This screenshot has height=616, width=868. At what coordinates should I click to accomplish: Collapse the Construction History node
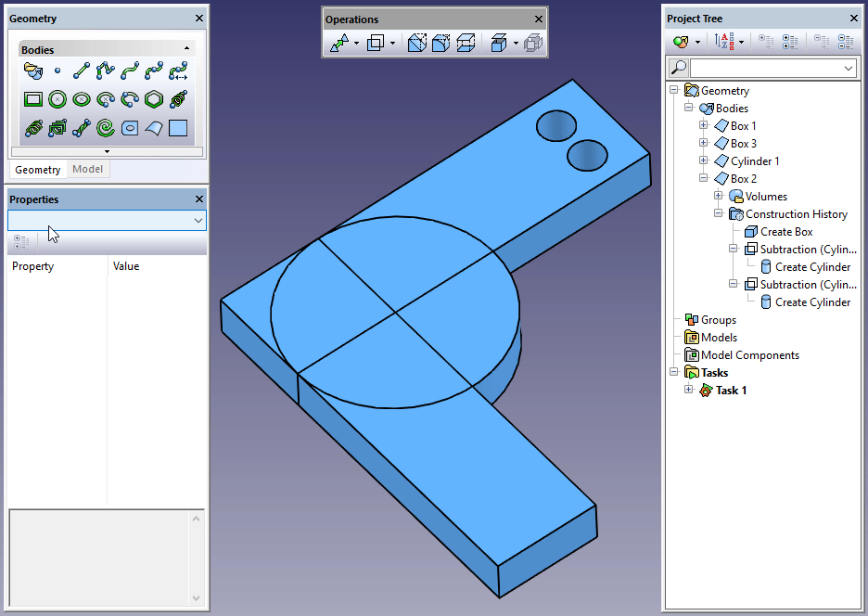718,214
